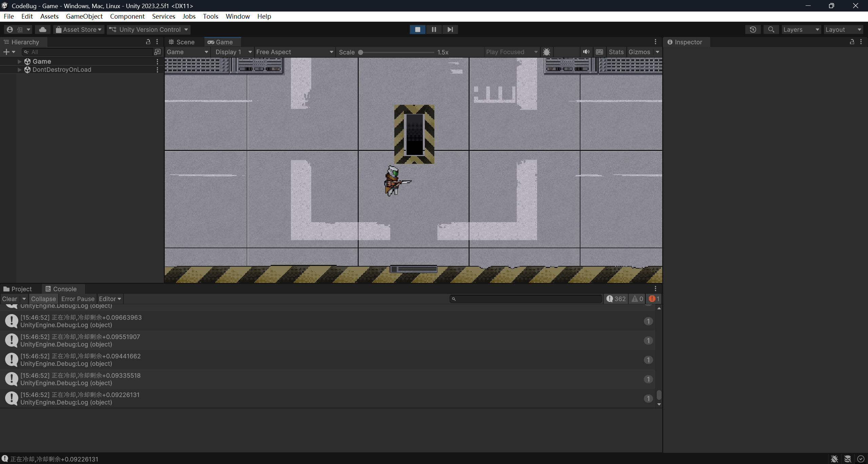The height and width of the screenshot is (464, 868).
Task: Lock the Inspector panel
Action: [x=852, y=42]
